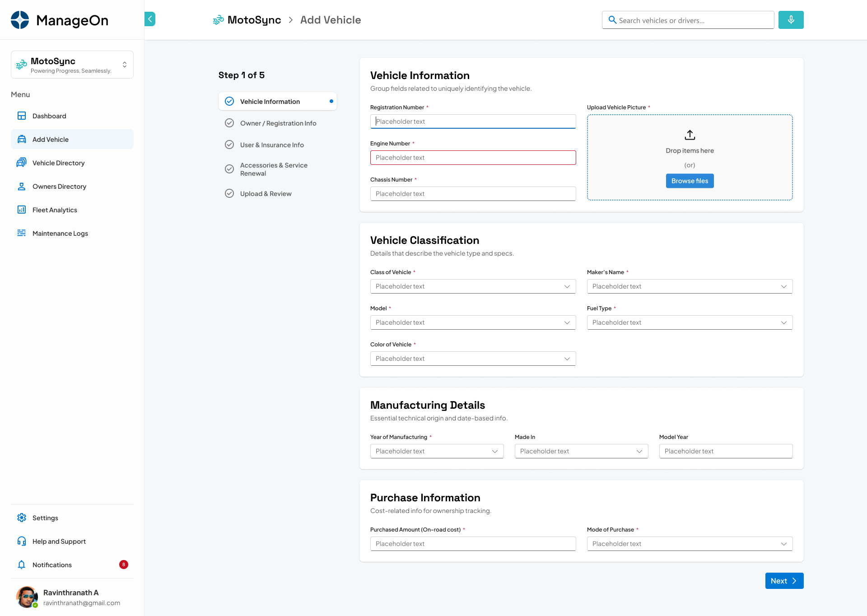Open the Fuel Type dropdown
The image size is (867, 616).
click(x=784, y=322)
